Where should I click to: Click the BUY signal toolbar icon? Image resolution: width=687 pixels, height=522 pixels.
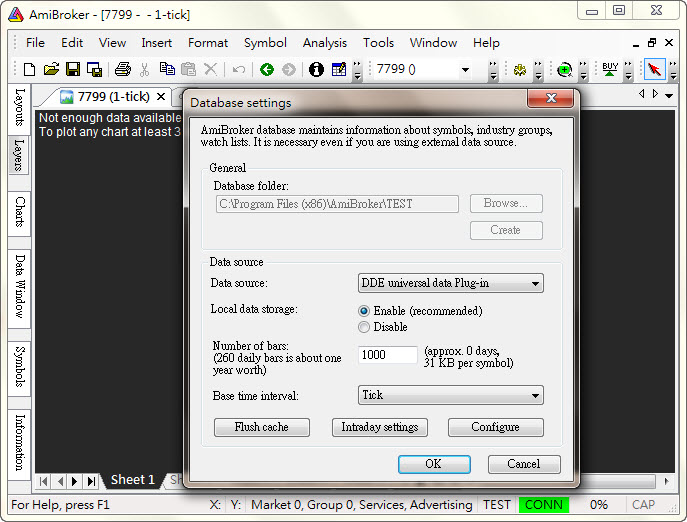tap(610, 69)
